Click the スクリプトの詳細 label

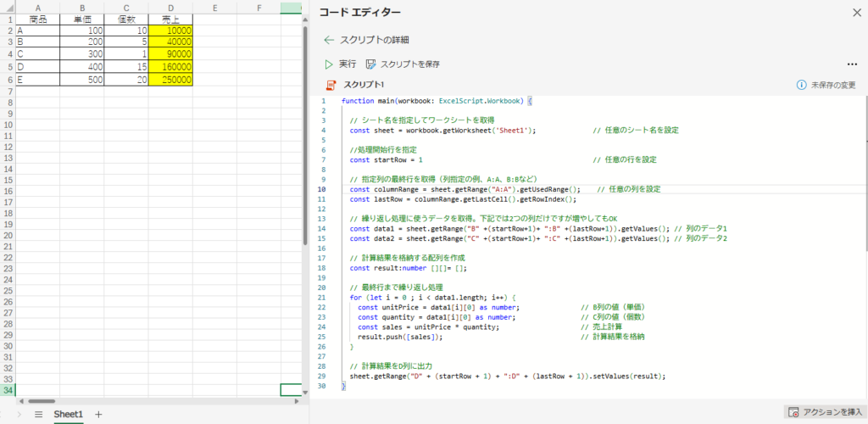[375, 40]
